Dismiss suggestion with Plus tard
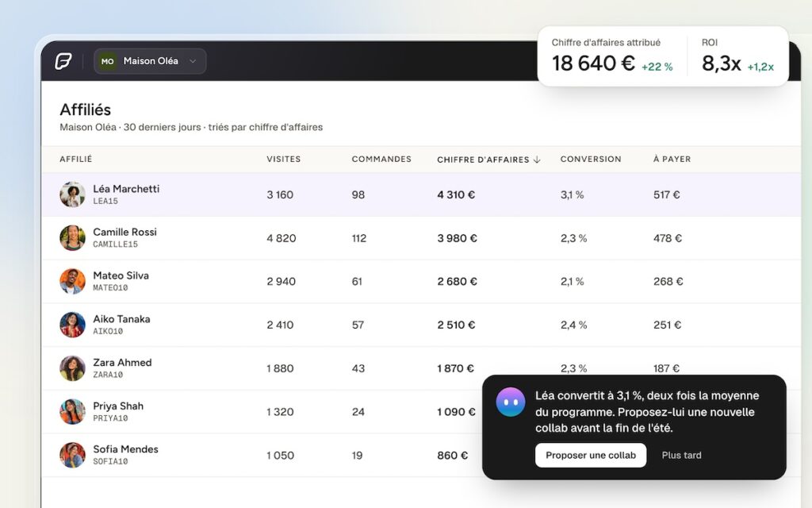 681,455
